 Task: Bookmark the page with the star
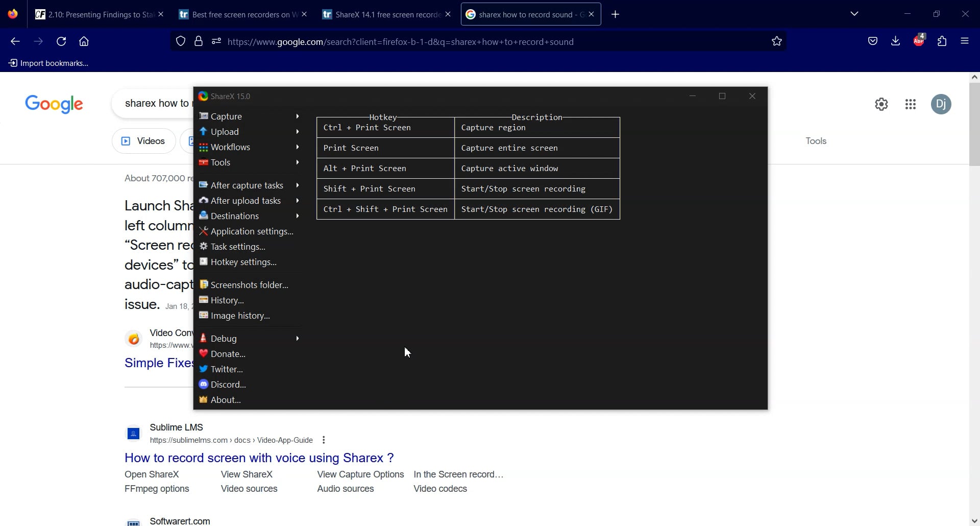tap(777, 41)
